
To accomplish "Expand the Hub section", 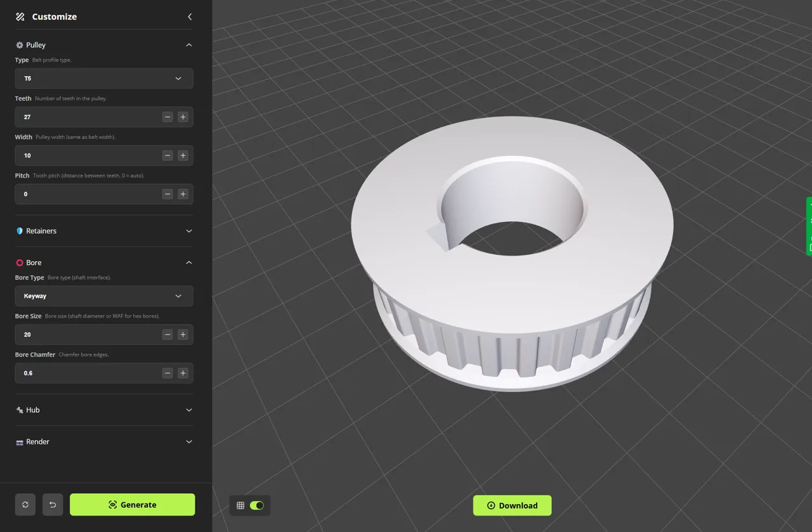I will click(189, 410).
